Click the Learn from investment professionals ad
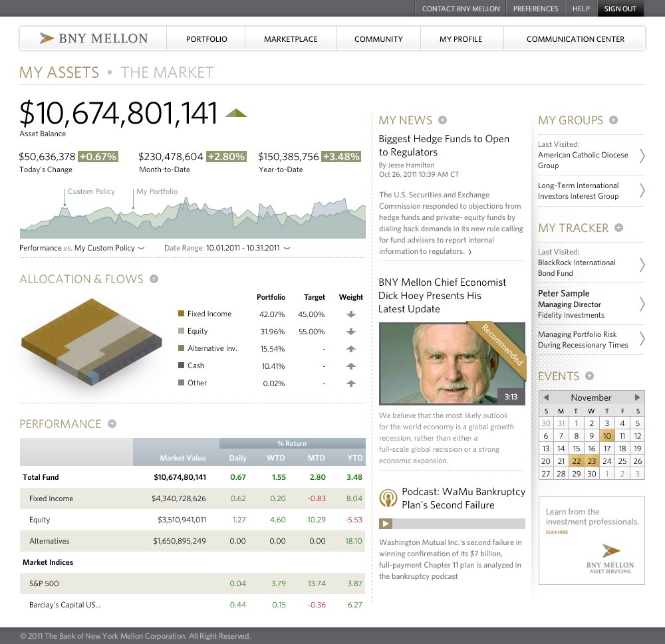Viewport: 665px width, 644px height. click(x=592, y=540)
